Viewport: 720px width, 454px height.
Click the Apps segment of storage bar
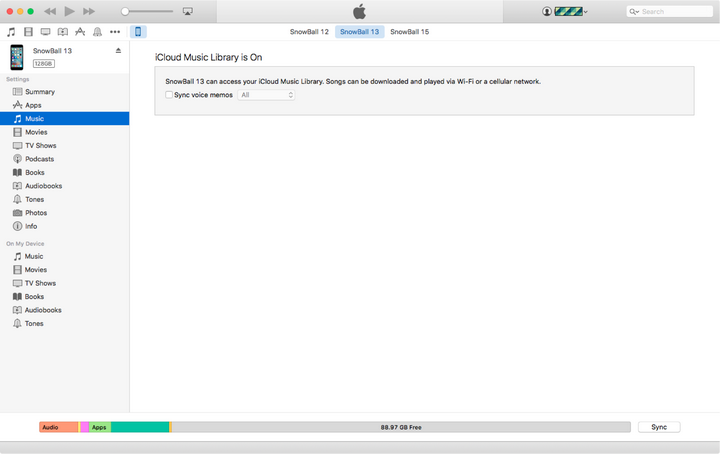click(100, 427)
